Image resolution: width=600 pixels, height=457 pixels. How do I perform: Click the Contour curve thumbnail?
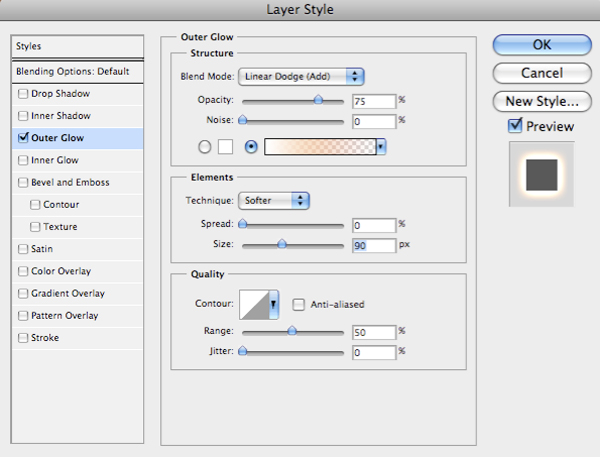(x=254, y=304)
